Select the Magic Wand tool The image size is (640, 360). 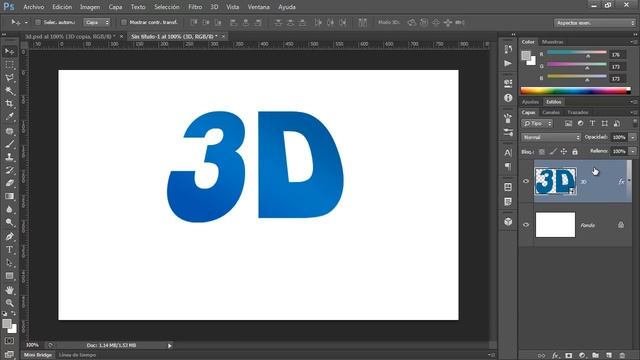[x=9, y=91]
